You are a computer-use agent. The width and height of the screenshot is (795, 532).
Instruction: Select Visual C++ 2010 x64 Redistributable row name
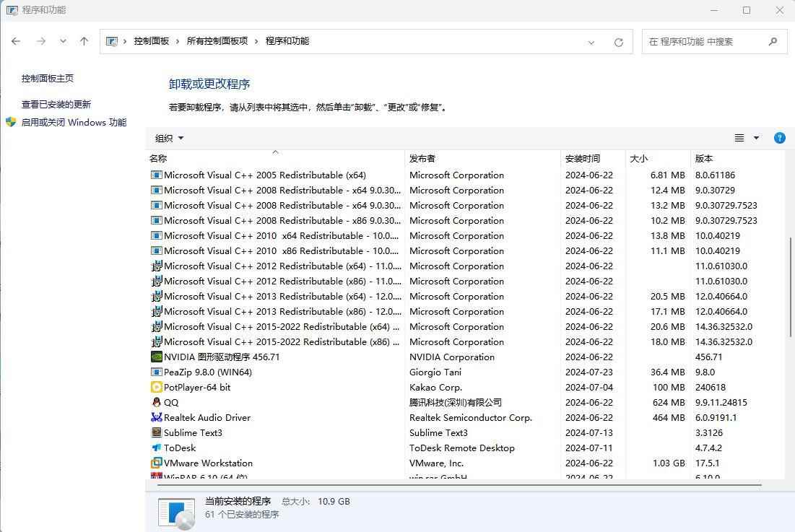(x=282, y=235)
